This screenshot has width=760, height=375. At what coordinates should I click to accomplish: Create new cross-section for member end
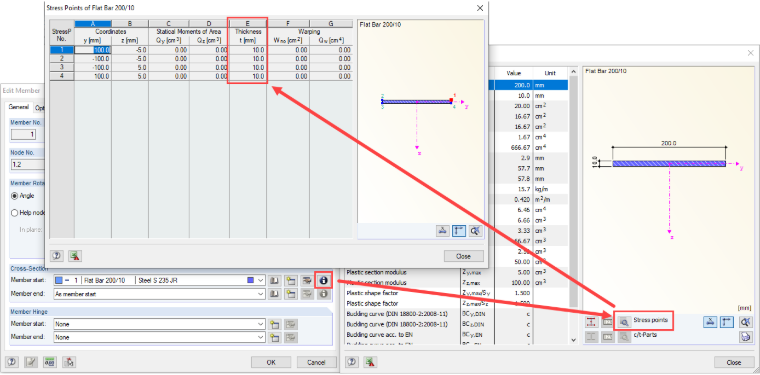(290, 294)
